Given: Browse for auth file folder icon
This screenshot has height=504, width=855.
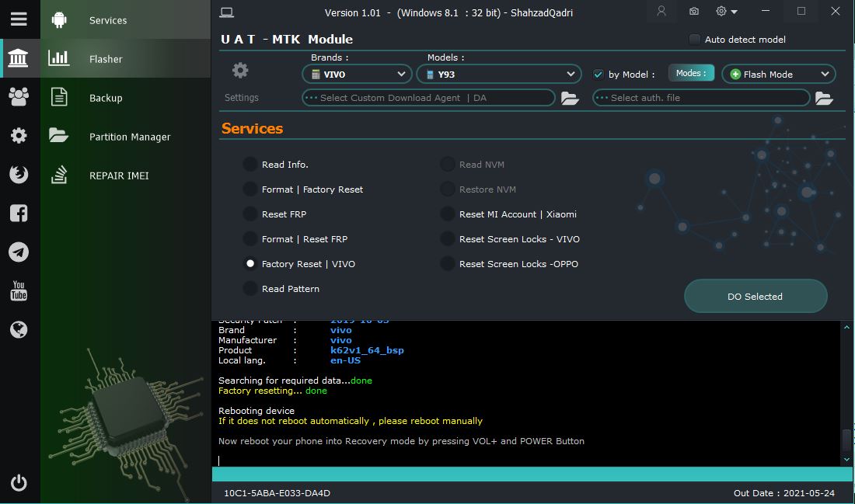Looking at the screenshot, I should tap(823, 98).
